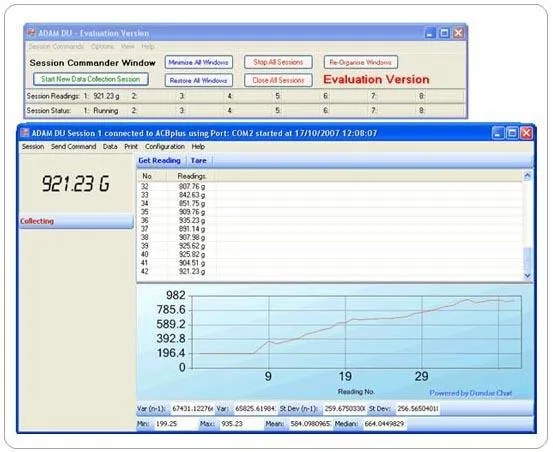
Task: Click the ADAM DU app icon in Evaluation title bar
Action: 31,33
